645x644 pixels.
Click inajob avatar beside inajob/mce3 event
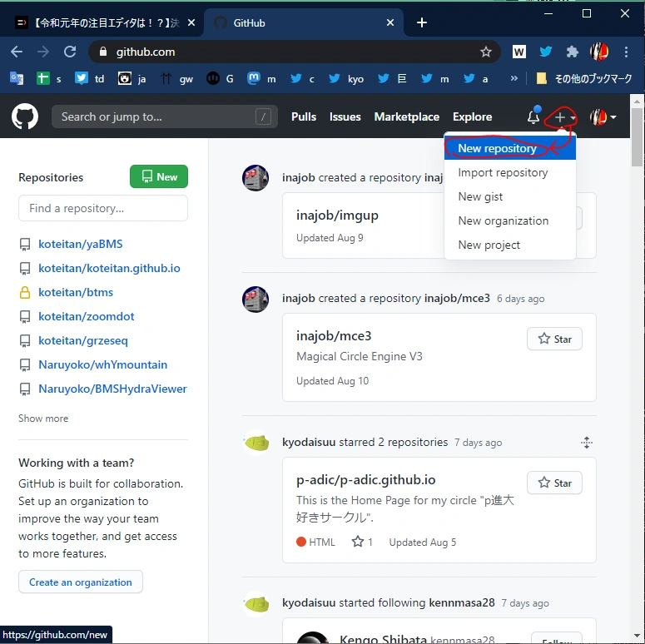pyautogui.click(x=256, y=299)
